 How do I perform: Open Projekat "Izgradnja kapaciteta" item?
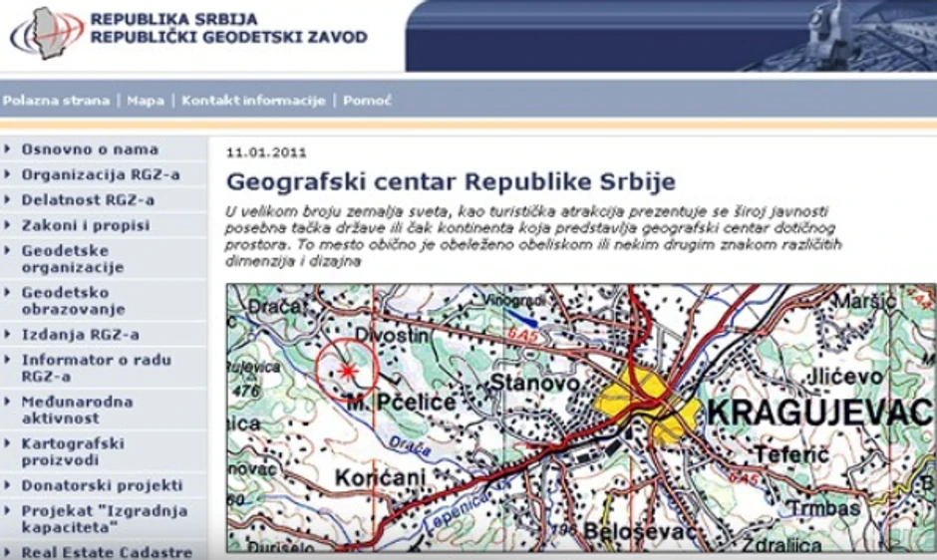pos(105,519)
